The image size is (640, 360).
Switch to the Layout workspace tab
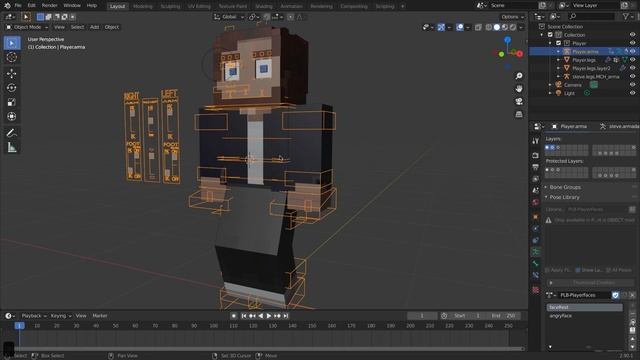coord(118,6)
